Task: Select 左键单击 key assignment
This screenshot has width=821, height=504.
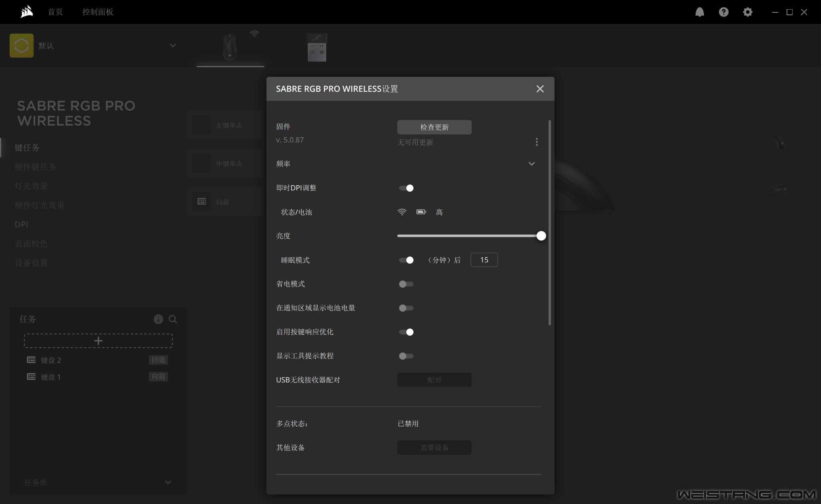Action: click(226, 125)
